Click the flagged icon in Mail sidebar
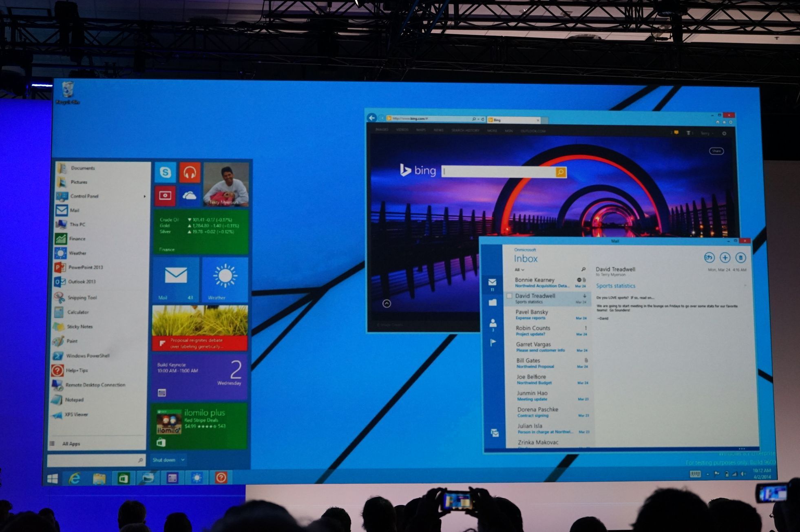The image size is (800, 532). click(493, 342)
